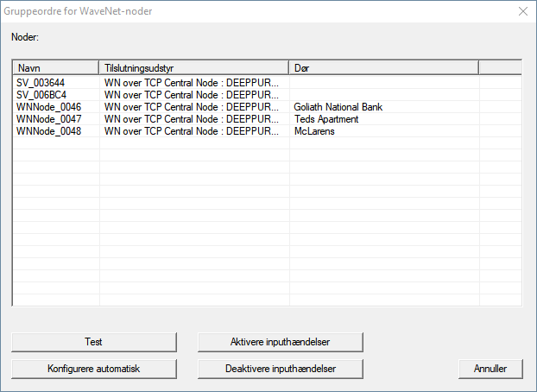Screen dimensions: 537x392
Task: Sort nodes by Dør column header
Action: coord(383,67)
